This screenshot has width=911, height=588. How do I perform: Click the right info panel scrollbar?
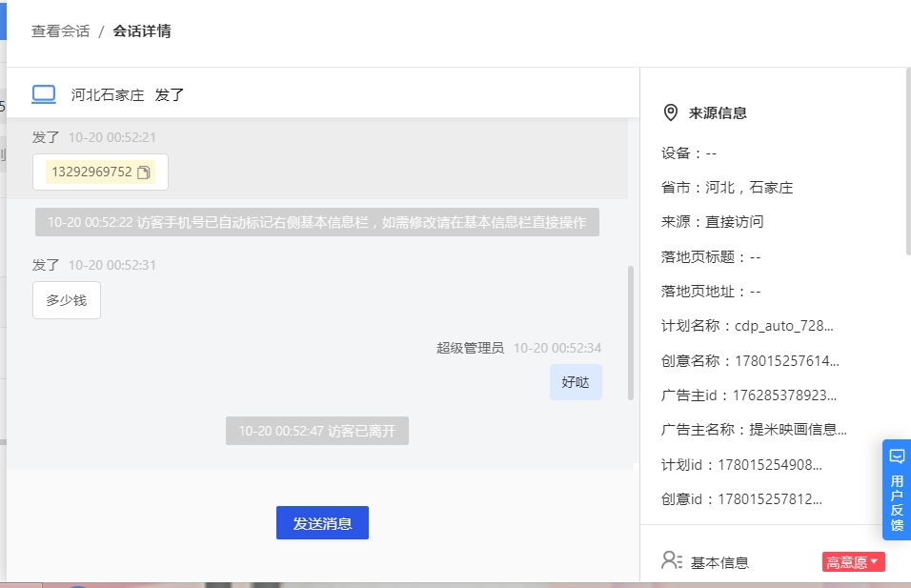click(x=908, y=161)
